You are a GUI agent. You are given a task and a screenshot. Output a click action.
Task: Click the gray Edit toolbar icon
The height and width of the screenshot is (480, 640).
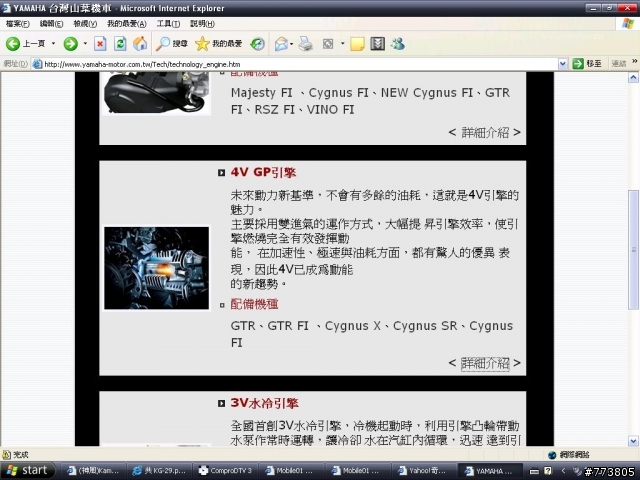coord(328,44)
